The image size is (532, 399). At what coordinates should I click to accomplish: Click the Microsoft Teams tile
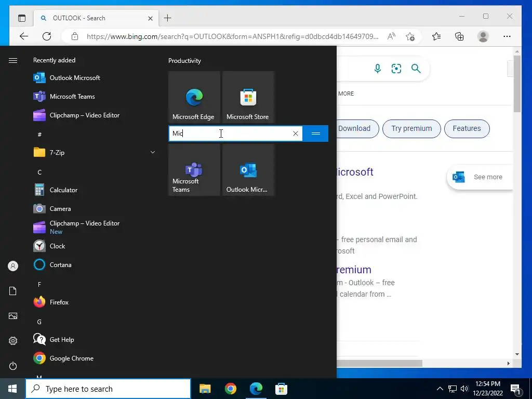click(x=194, y=170)
